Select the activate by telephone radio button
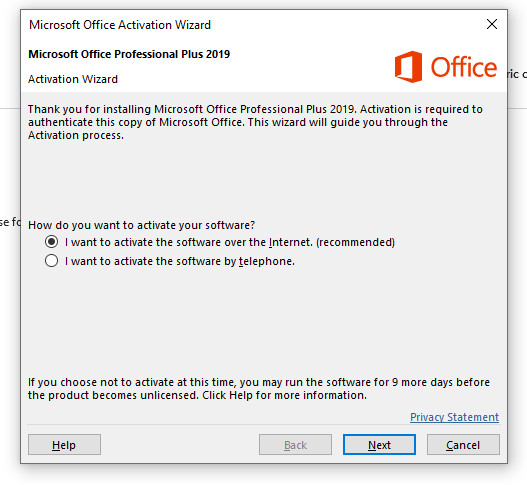This screenshot has width=527, height=485. [x=51, y=261]
